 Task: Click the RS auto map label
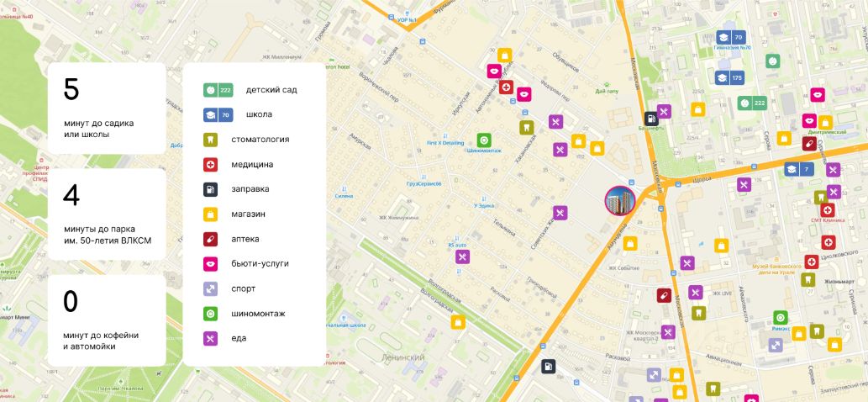[458, 244]
